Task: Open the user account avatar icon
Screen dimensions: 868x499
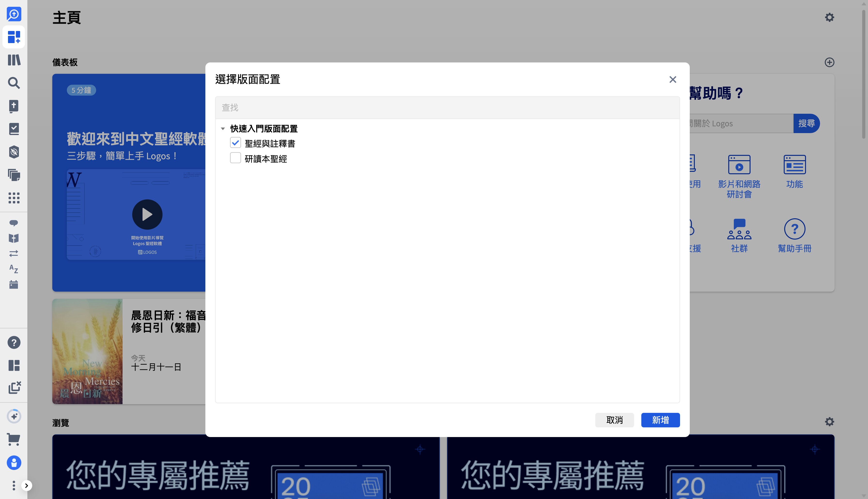Action: pos(14,463)
